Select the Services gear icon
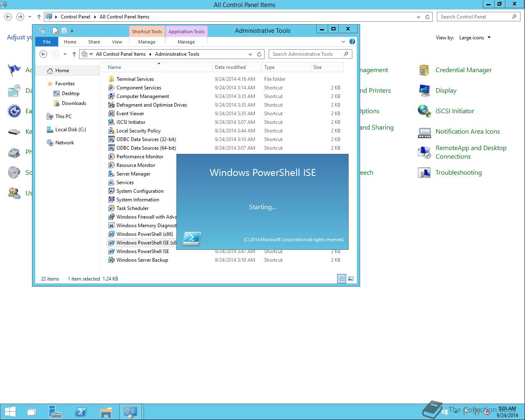The height and width of the screenshot is (420, 525). click(111, 183)
